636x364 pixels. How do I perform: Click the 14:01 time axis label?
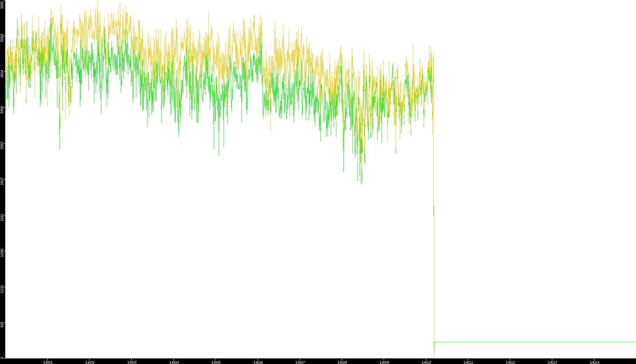pyautogui.click(x=48, y=362)
